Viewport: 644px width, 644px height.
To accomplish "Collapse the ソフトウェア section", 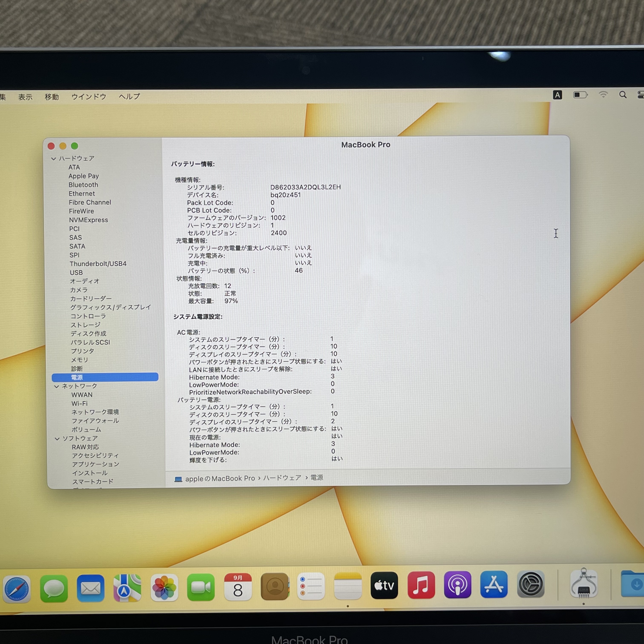I will [57, 439].
